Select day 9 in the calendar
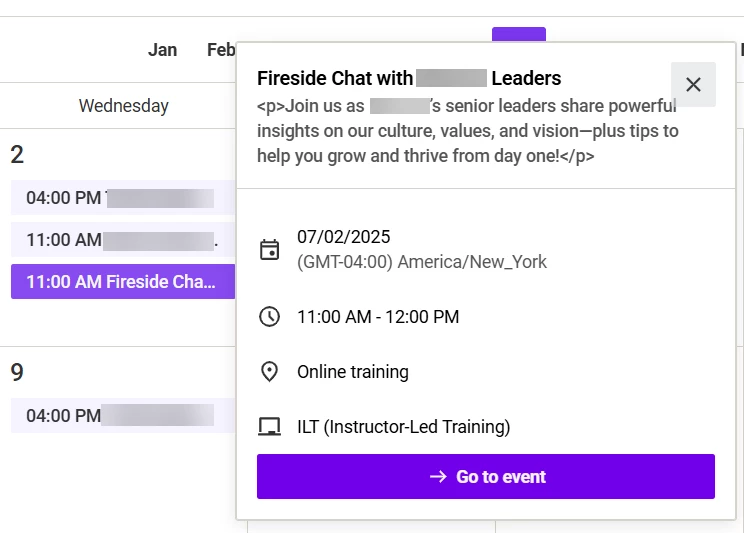The height and width of the screenshot is (533, 744). tap(17, 373)
